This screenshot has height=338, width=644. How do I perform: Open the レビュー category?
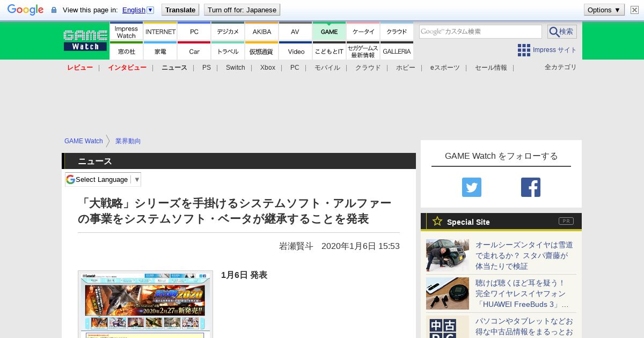click(80, 68)
